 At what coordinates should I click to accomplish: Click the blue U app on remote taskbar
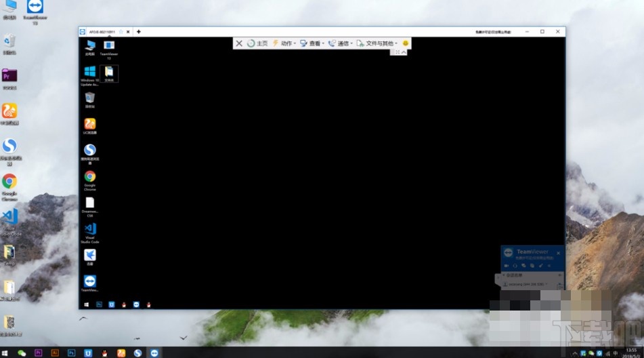point(111,304)
